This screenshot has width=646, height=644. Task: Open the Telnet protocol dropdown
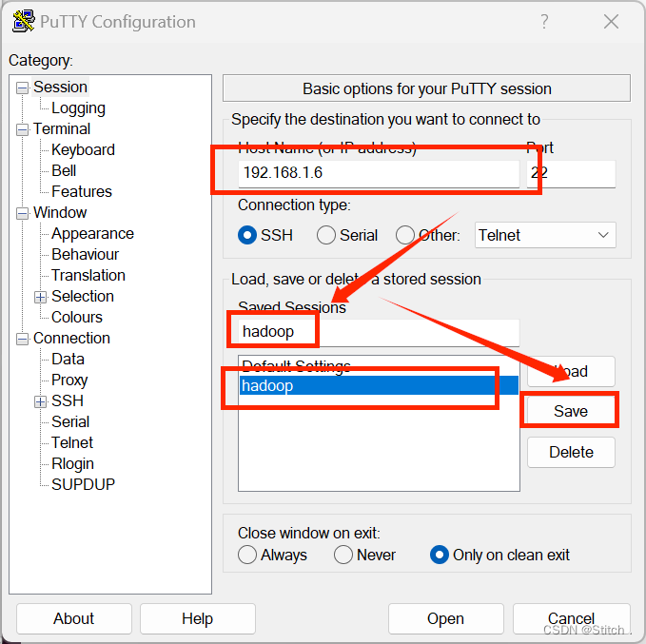click(545, 235)
